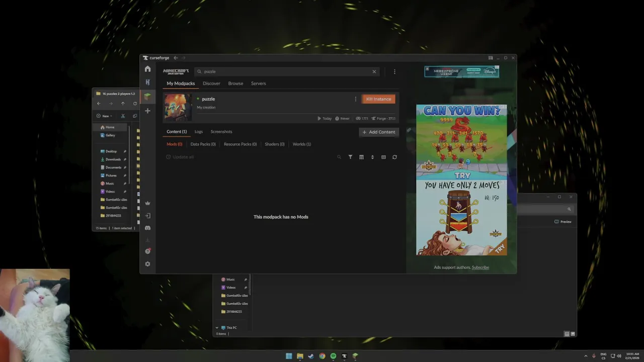
Task: Click into the modpack search field
Action: point(287,71)
